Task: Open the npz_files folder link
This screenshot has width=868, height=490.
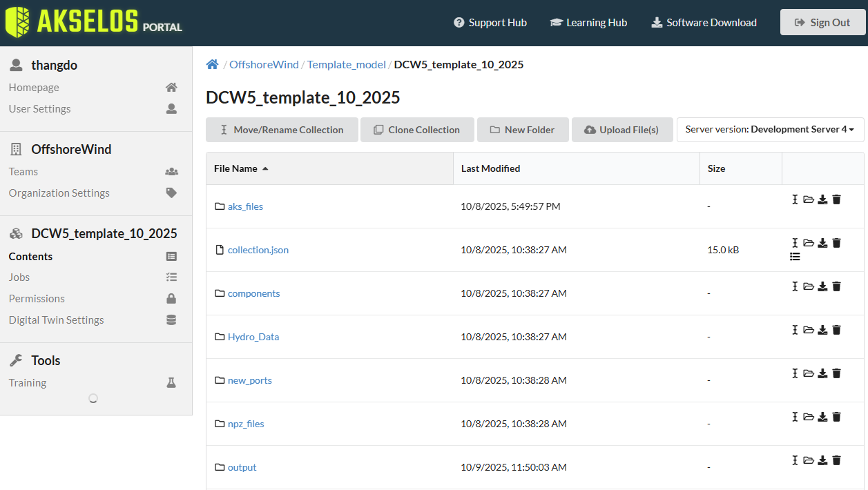Action: [246, 424]
